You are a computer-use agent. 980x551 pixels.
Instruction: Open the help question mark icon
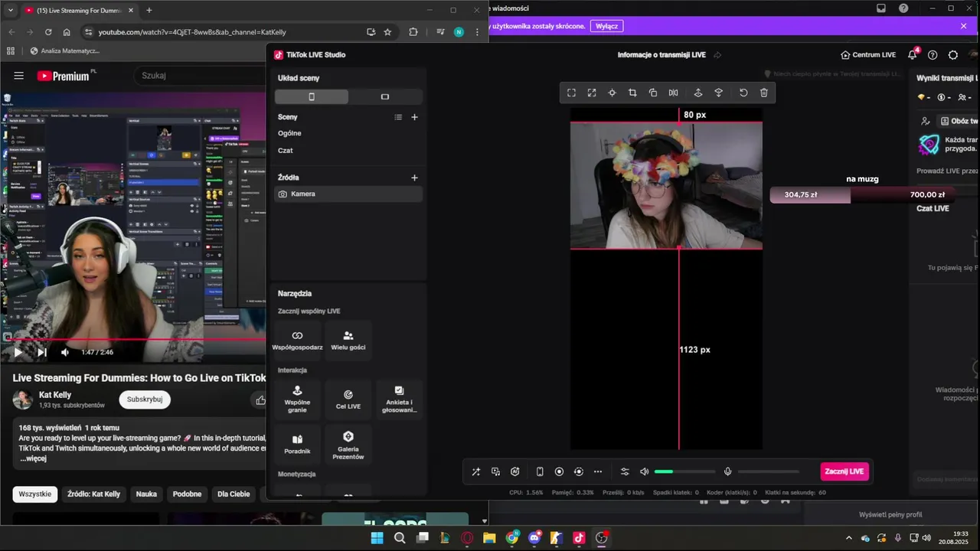933,55
